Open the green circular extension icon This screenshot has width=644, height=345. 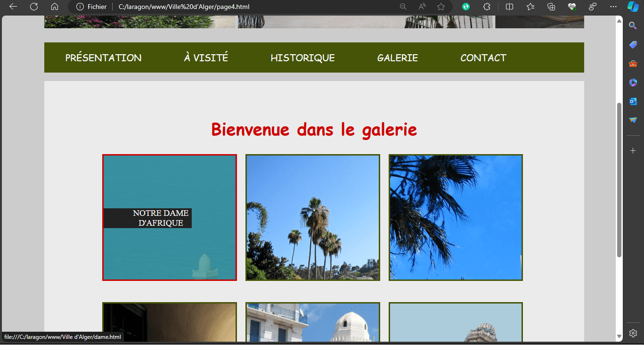point(466,7)
